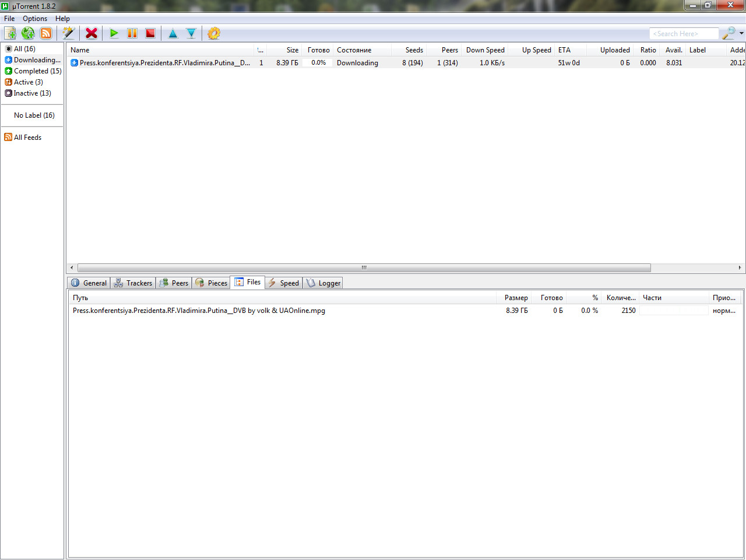Sort files by the Прио... column header
This screenshot has height=560, width=746.
[x=726, y=298]
